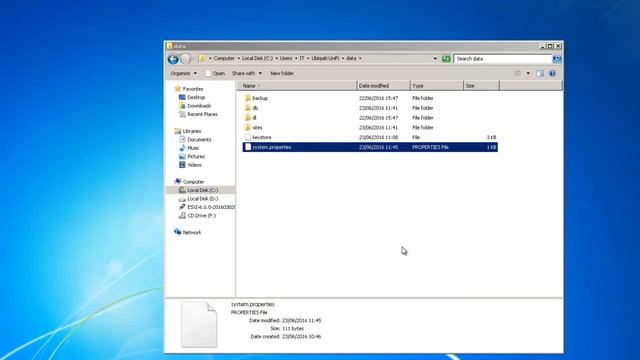
Task: Select Local Disk (C:) in sidebar
Action: (x=202, y=190)
